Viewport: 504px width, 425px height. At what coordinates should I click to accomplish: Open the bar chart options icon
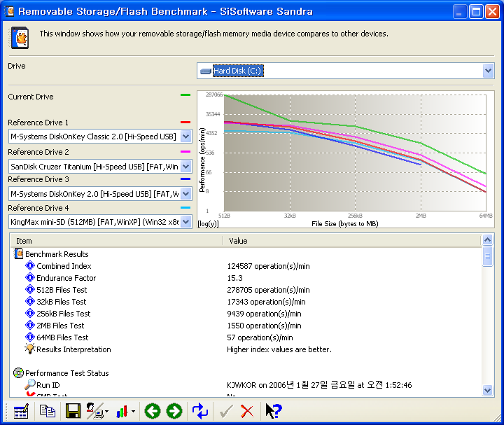(x=122, y=412)
